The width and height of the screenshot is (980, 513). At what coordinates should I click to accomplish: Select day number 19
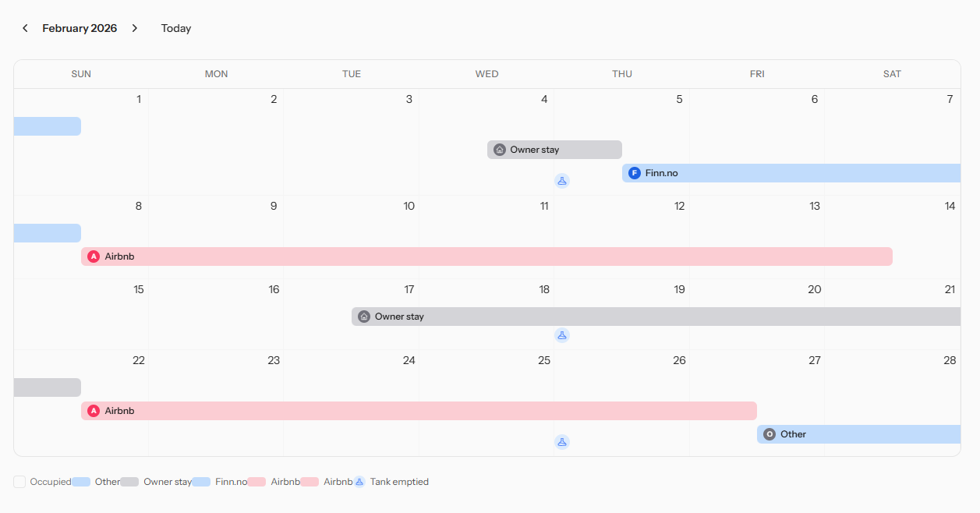click(x=679, y=289)
